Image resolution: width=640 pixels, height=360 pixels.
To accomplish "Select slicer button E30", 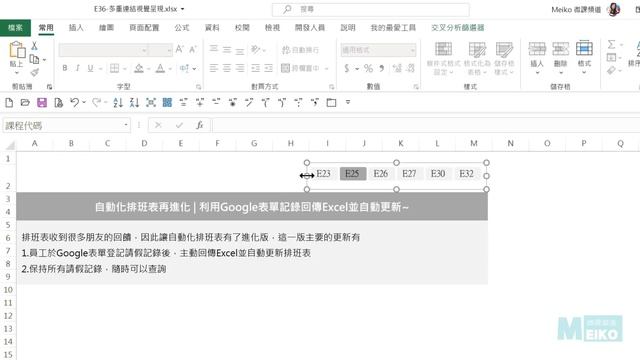I will click(x=438, y=174).
